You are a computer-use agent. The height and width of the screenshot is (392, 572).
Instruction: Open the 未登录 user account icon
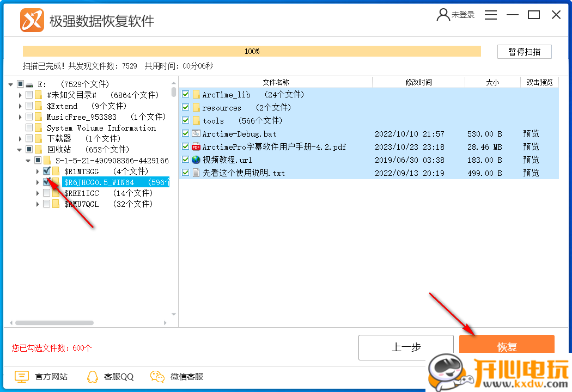(443, 15)
